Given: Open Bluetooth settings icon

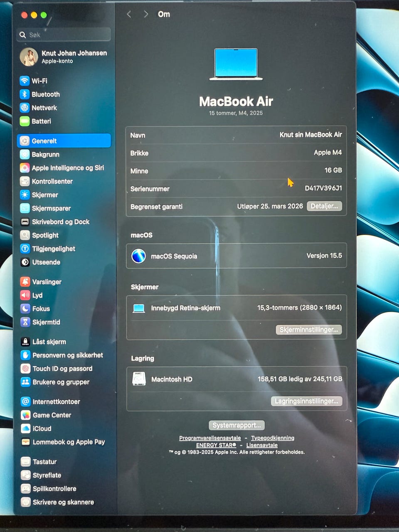Looking at the screenshot, I should [25, 94].
